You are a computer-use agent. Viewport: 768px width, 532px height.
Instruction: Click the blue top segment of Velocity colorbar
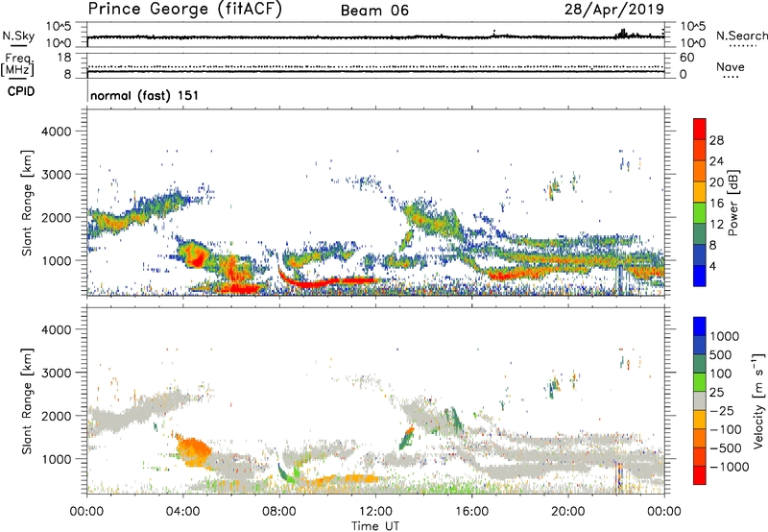(x=700, y=326)
